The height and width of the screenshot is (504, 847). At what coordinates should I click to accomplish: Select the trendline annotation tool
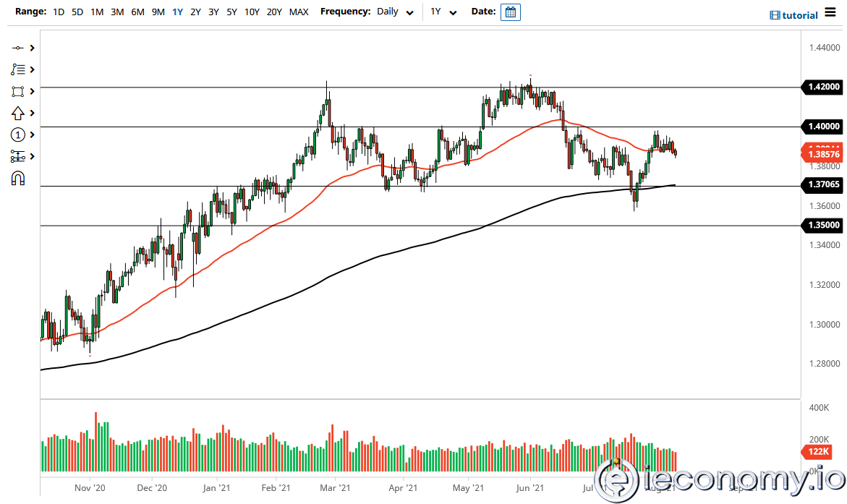pos(17,69)
